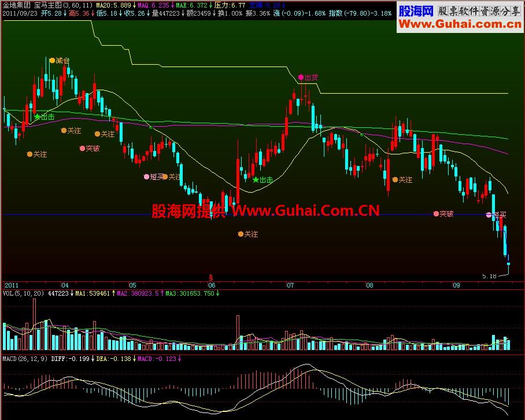Click the pink 突破 marker in August
Screen dimensions: 525x420
pos(443,213)
